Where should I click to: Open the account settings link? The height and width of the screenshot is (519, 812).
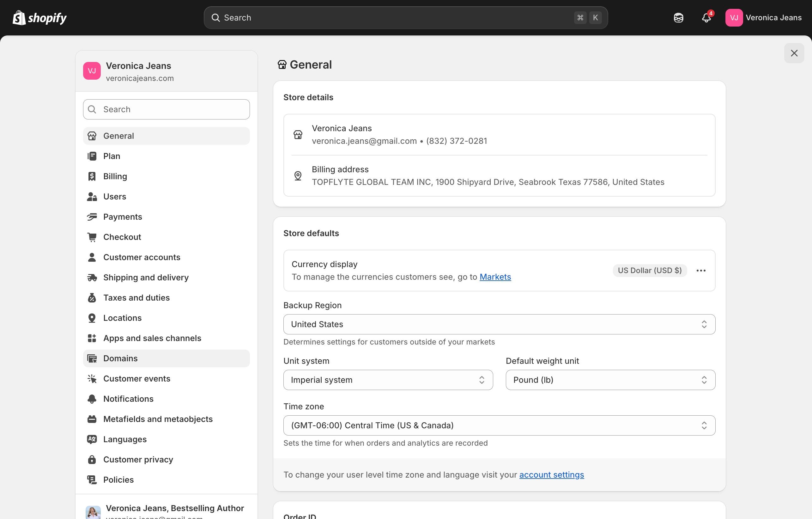(x=551, y=475)
